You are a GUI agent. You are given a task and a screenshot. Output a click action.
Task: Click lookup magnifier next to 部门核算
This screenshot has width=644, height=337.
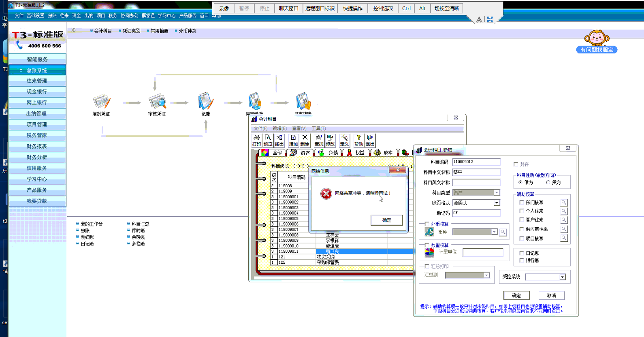(564, 203)
